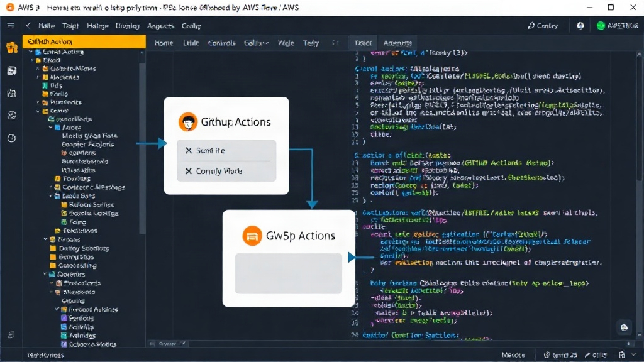Open the document panel icon in the sidebar
The image size is (644, 362).
click(x=12, y=70)
